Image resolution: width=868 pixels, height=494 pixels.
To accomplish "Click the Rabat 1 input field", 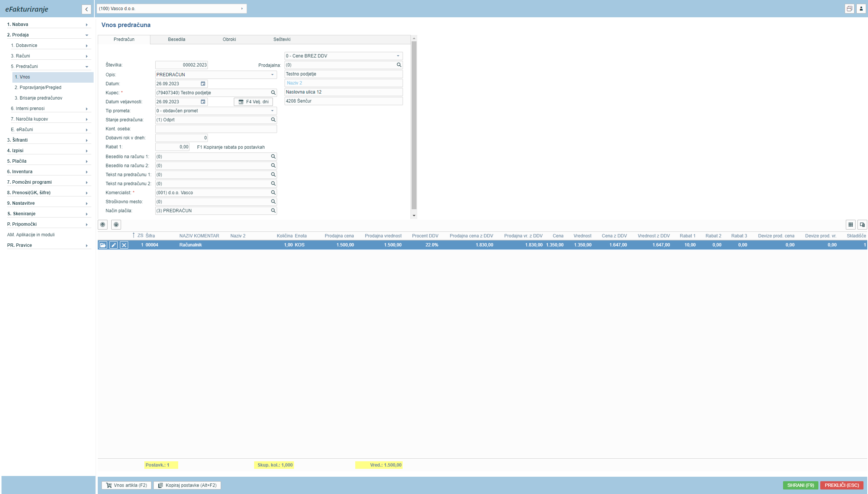I will tap(172, 147).
